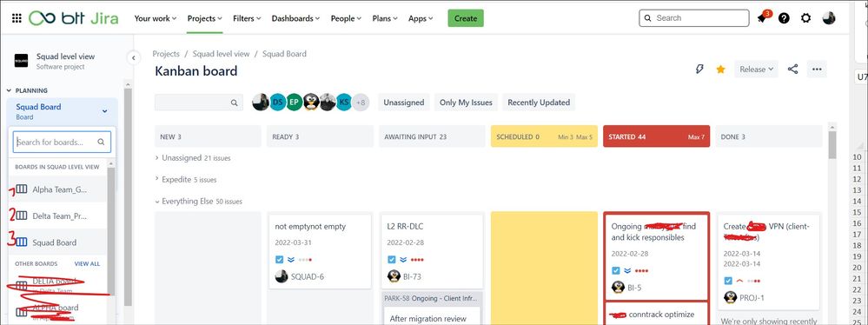Filter by the penguin assignee avatar
Viewport: 868px width, 325px height.
311,102
